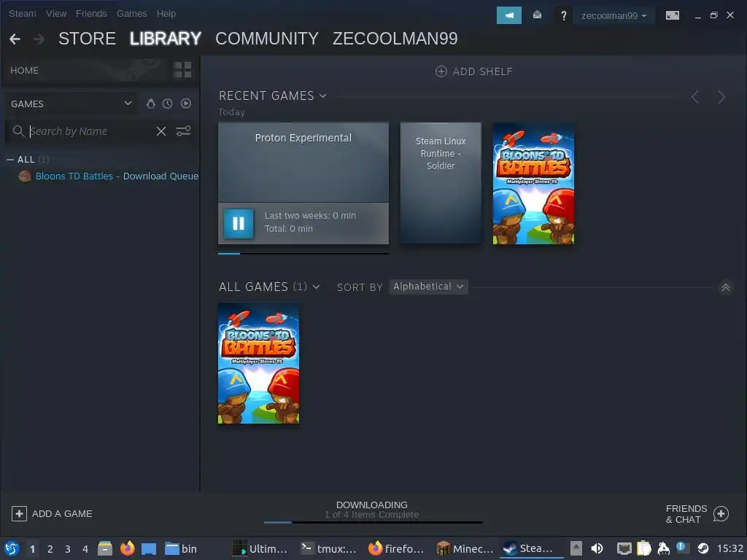Click FRIENDS & CHAT text
This screenshot has height=560, width=747.
686,514
